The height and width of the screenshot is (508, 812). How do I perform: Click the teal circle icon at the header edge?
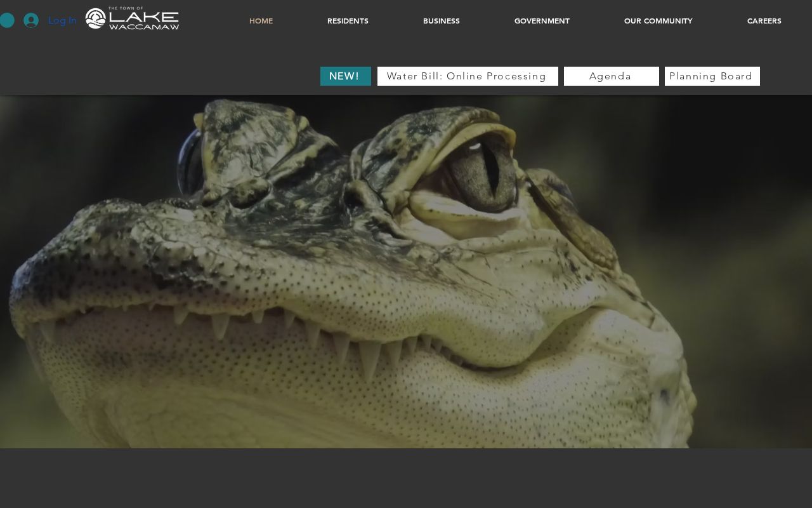7,20
